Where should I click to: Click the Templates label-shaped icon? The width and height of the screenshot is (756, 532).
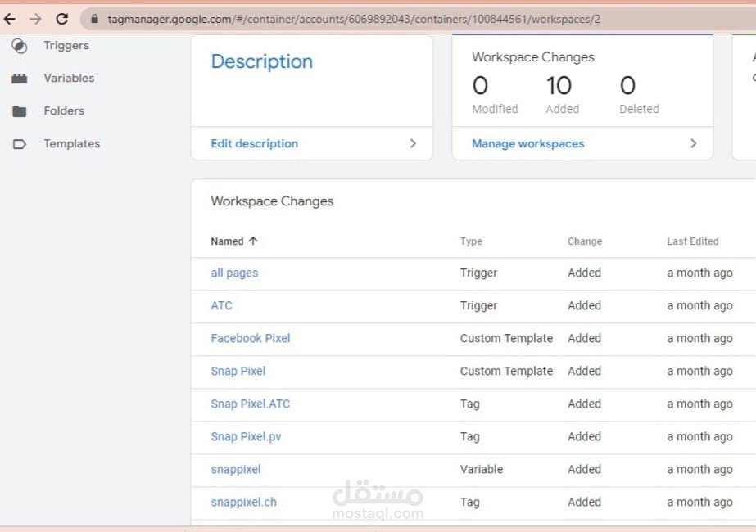[x=20, y=144]
